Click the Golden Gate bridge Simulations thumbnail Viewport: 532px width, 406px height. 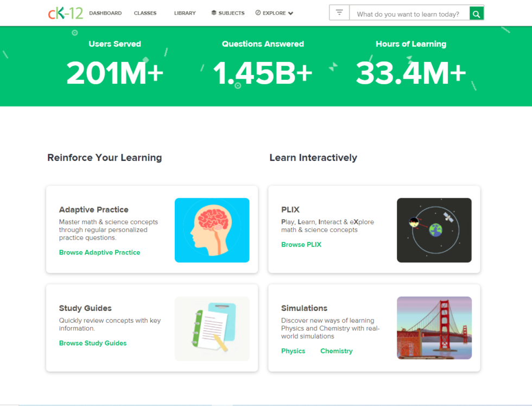coord(434,327)
